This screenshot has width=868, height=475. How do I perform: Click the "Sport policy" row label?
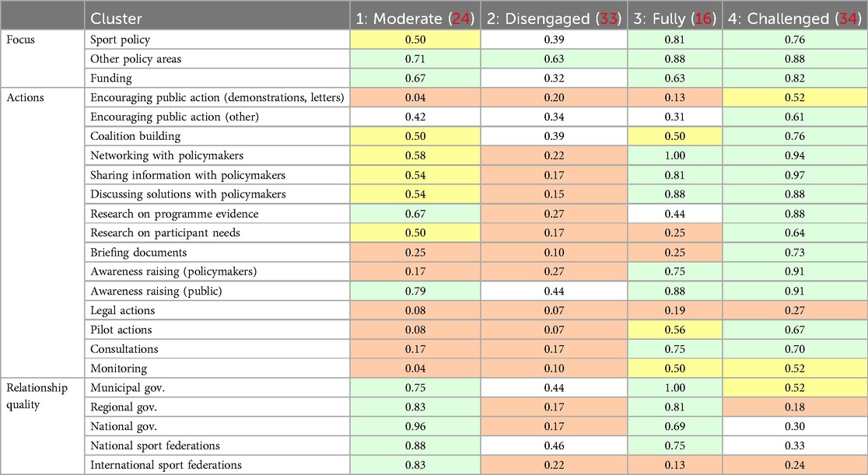tap(120, 40)
